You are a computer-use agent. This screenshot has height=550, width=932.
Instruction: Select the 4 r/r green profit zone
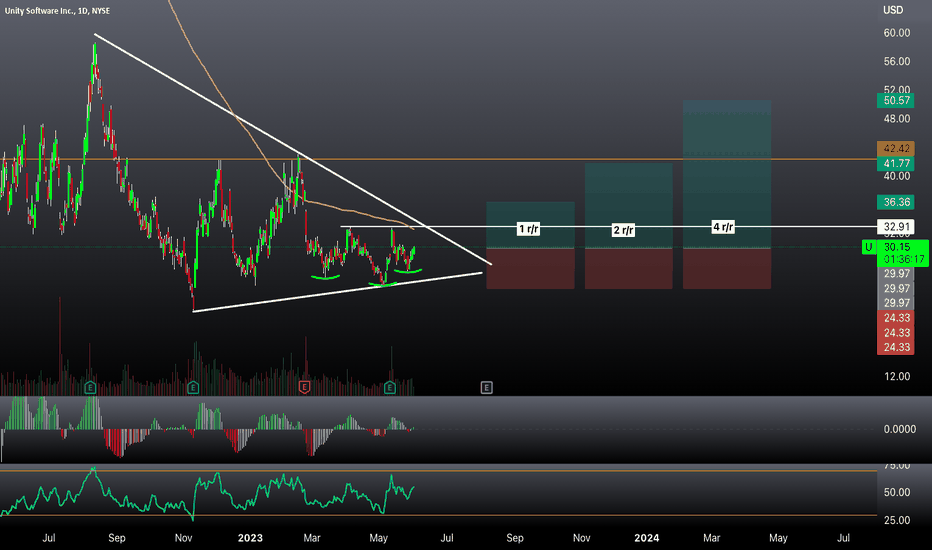[727, 174]
